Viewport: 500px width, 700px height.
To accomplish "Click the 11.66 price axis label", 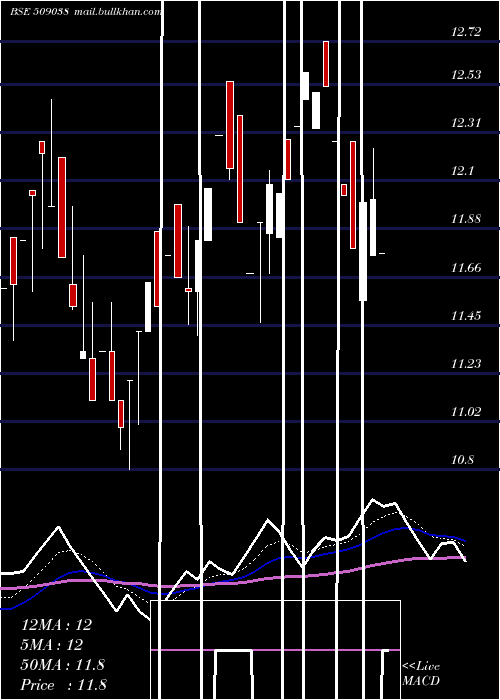I will click(466, 268).
